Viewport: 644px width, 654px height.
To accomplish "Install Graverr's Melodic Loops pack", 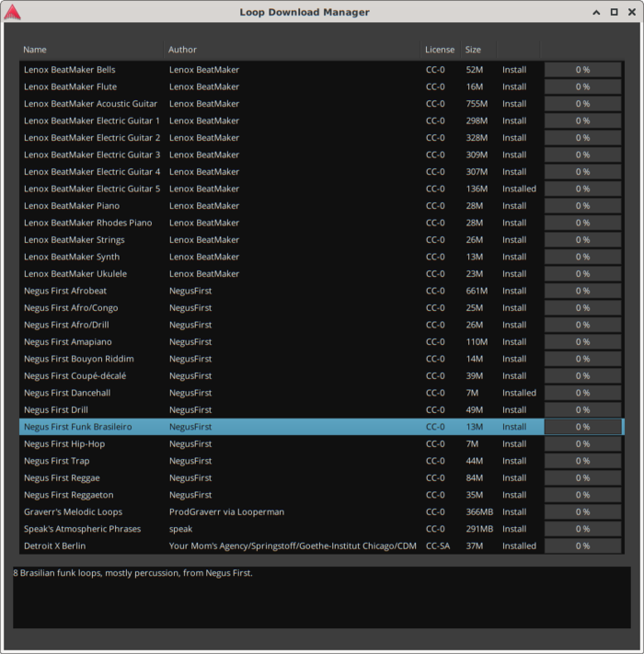I will (x=514, y=512).
